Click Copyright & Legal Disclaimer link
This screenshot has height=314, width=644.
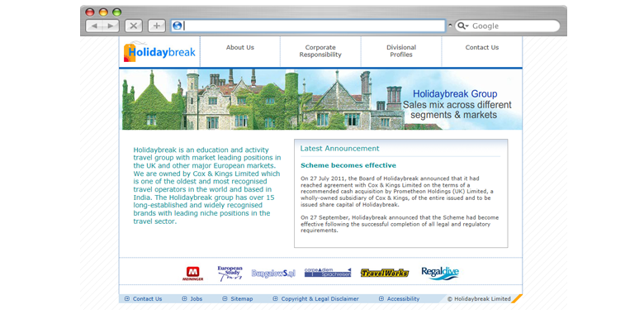(x=320, y=299)
